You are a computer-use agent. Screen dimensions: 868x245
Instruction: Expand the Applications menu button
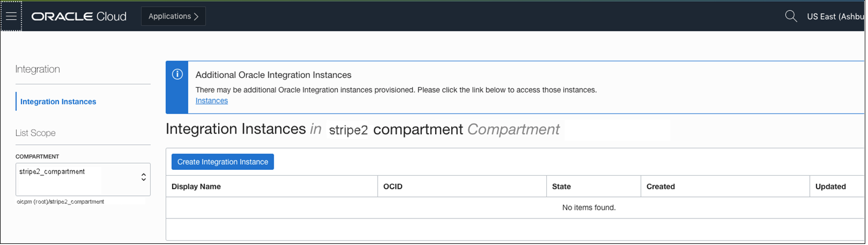tap(173, 16)
